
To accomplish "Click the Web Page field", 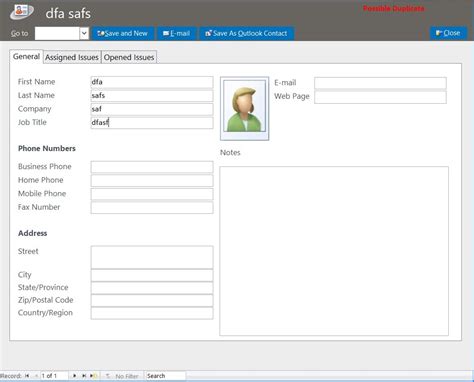I will pyautogui.click(x=380, y=97).
